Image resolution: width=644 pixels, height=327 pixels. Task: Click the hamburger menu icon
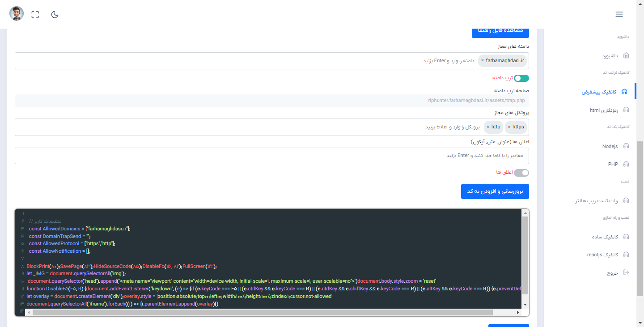619,14
